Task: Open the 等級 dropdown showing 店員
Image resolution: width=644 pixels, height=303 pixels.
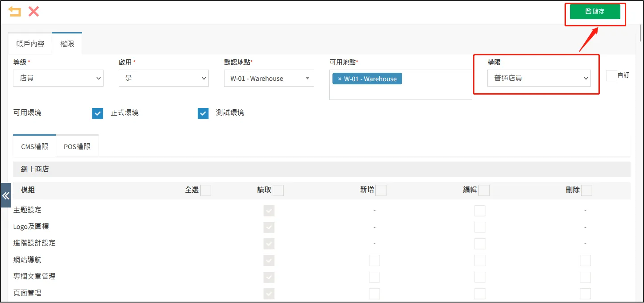Action: [58, 78]
